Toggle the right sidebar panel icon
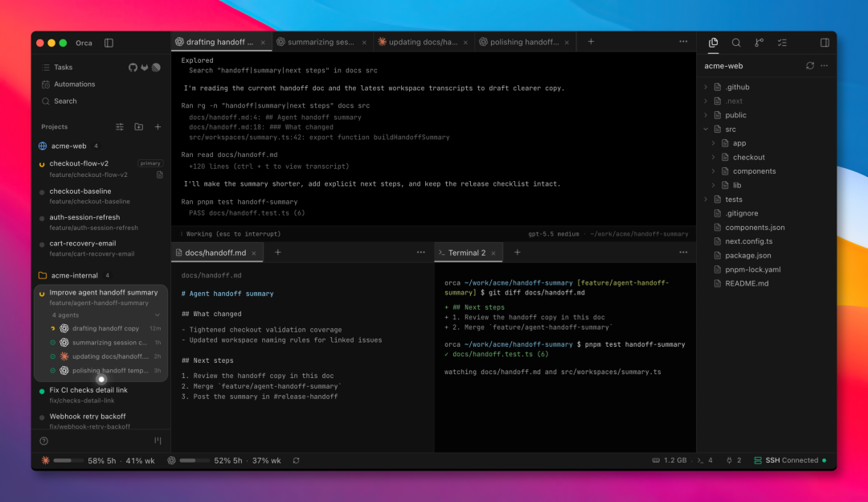Screen dimensions: 868x502 (x=825, y=42)
